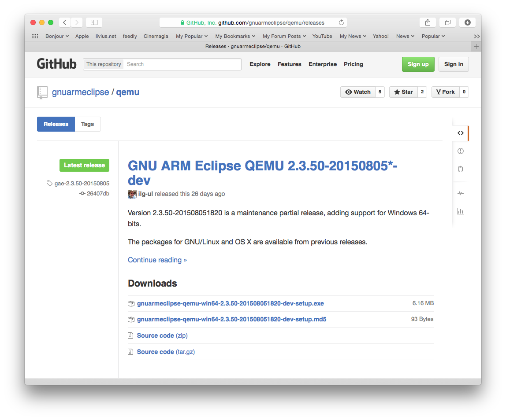Open the GNU ARM Eclipse QEMU release title
506x420 pixels.
tap(262, 173)
